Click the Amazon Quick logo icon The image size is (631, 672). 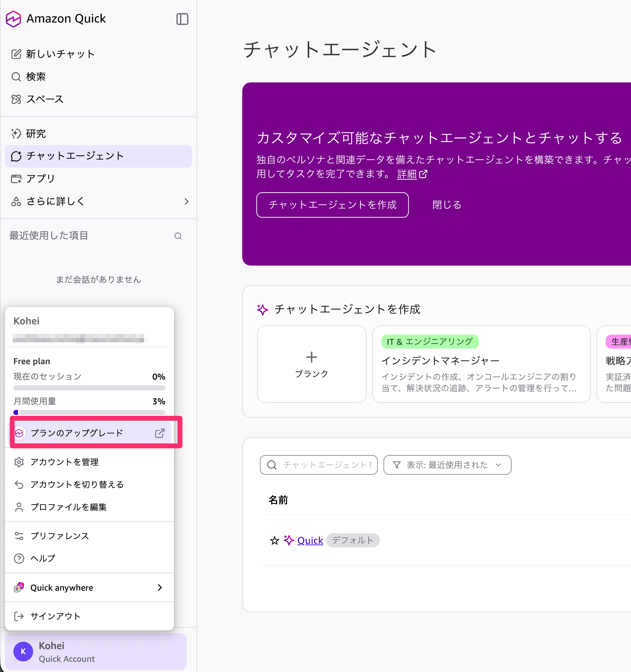tap(13, 19)
